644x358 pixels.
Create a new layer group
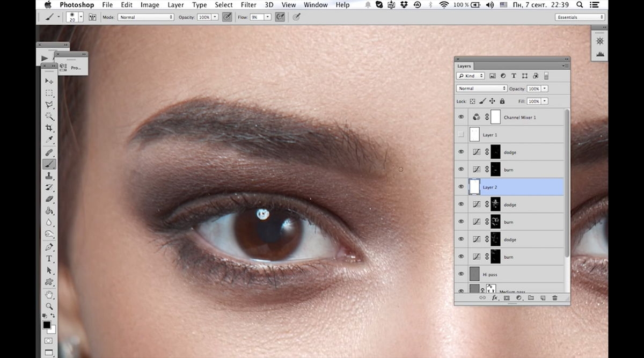coord(531,297)
